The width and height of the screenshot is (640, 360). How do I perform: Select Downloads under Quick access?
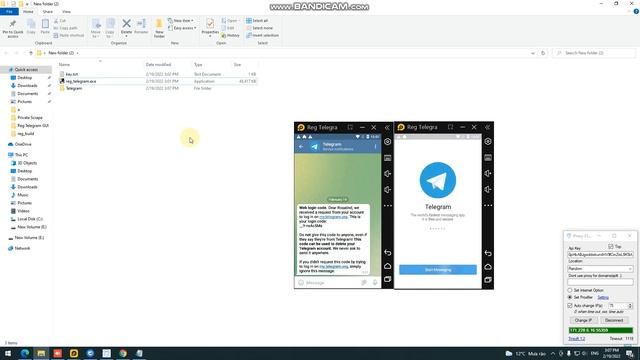(27, 86)
